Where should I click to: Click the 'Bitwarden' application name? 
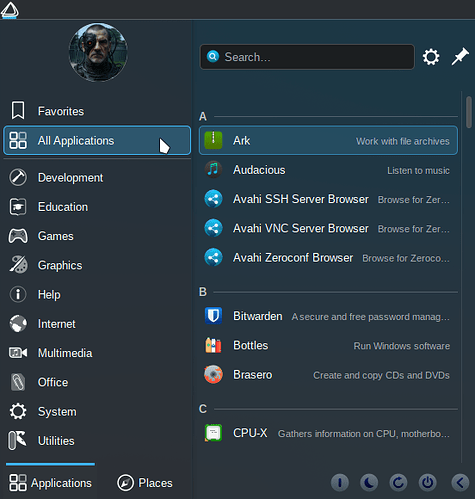(258, 316)
